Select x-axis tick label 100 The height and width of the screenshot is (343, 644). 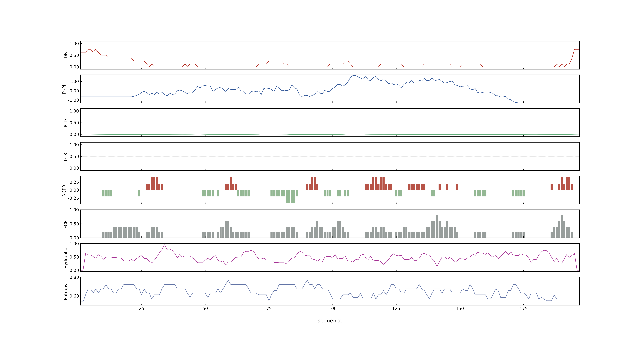point(333,309)
